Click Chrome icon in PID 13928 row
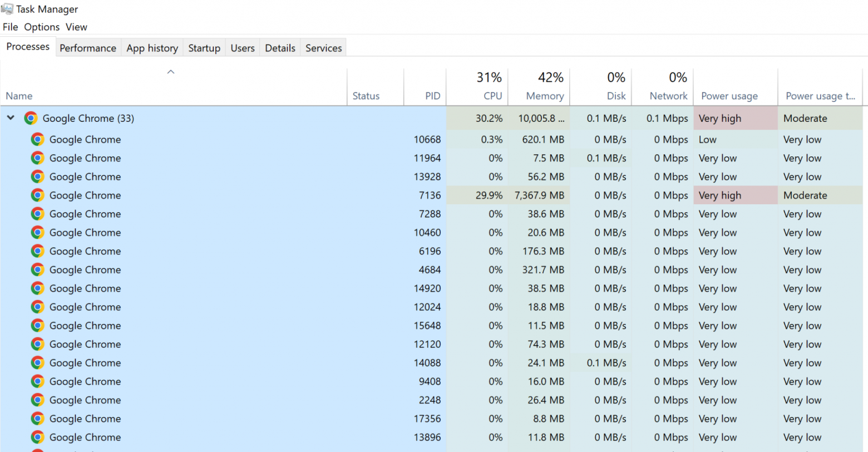Viewport: 868px width, 452px height. pyautogui.click(x=37, y=176)
